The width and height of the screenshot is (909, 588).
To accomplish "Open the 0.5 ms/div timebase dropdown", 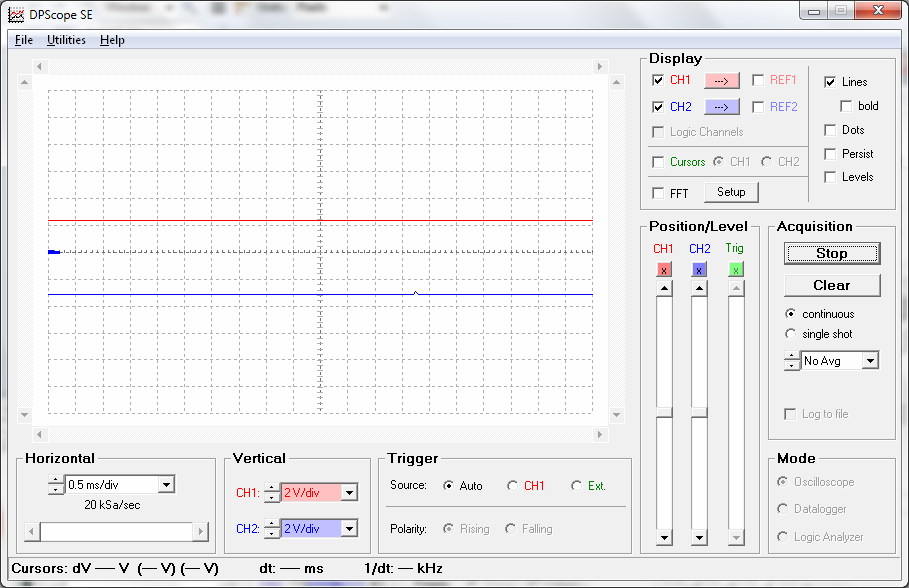I will [x=166, y=485].
